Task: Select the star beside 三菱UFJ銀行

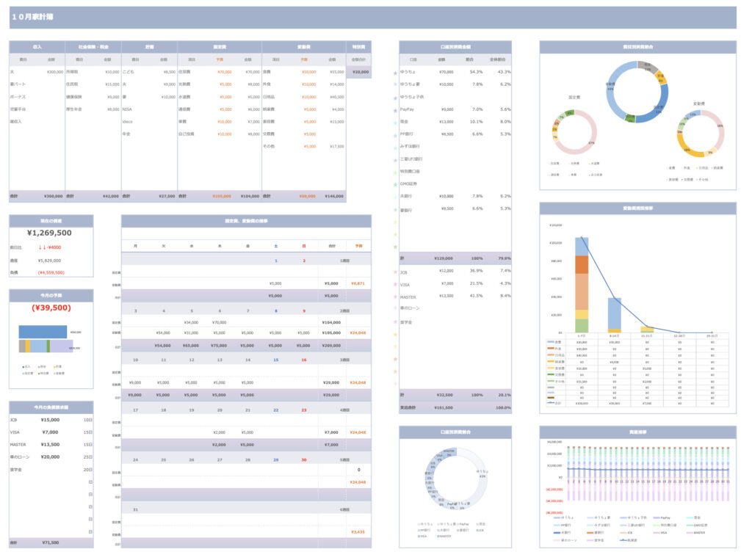Action: pyautogui.click(x=395, y=160)
